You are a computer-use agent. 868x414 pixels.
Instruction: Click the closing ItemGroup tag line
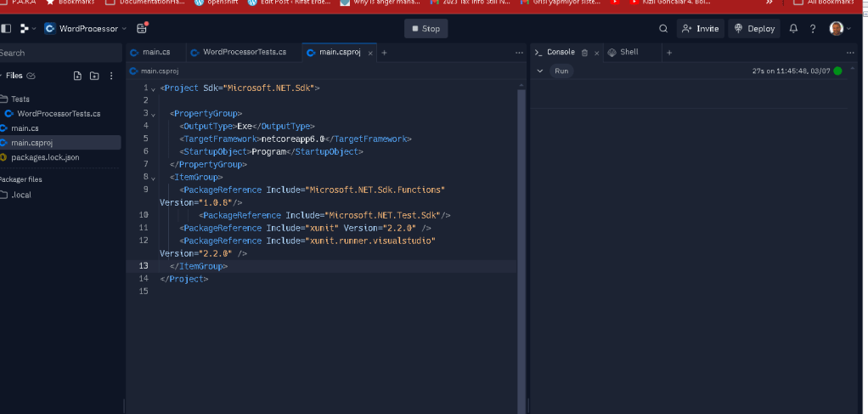[x=199, y=266]
